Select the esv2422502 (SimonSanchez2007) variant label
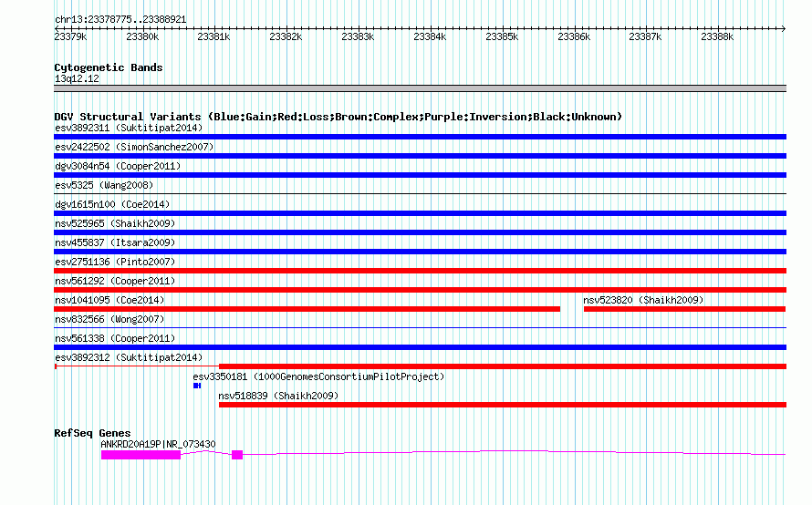The height and width of the screenshot is (505, 812). click(x=134, y=147)
